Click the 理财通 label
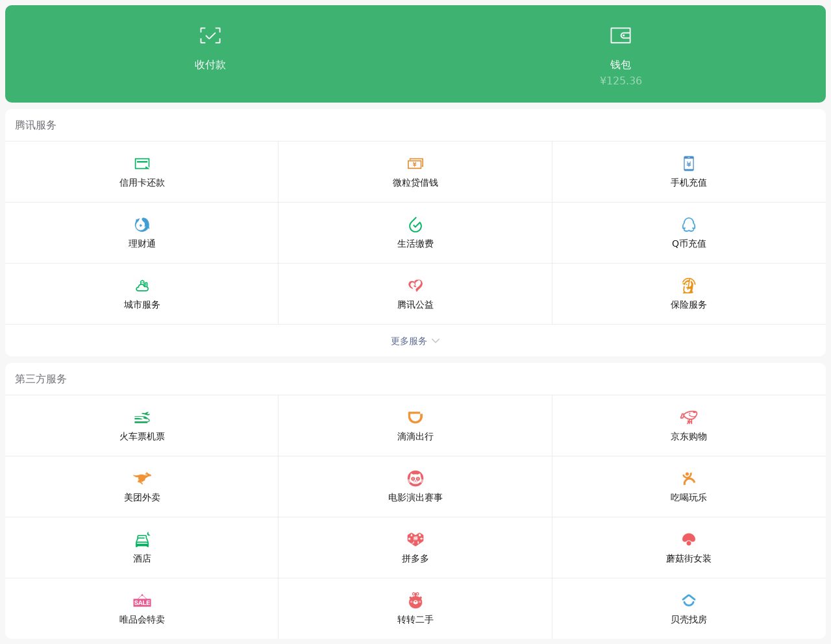This screenshot has height=644, width=831. pyautogui.click(x=142, y=244)
